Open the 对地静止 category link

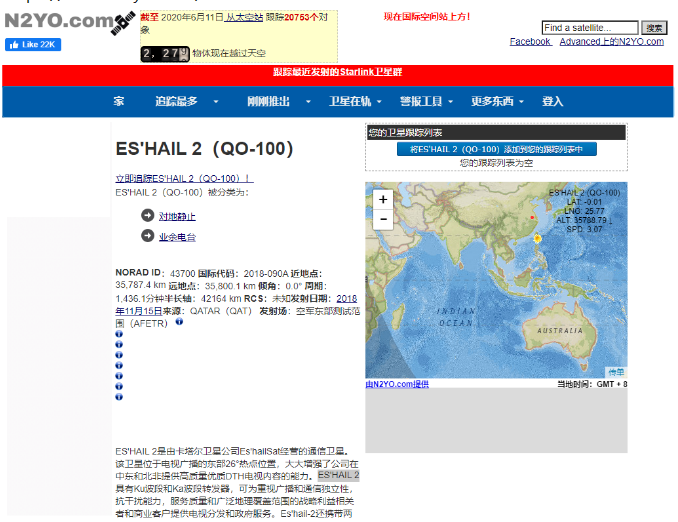point(177,216)
